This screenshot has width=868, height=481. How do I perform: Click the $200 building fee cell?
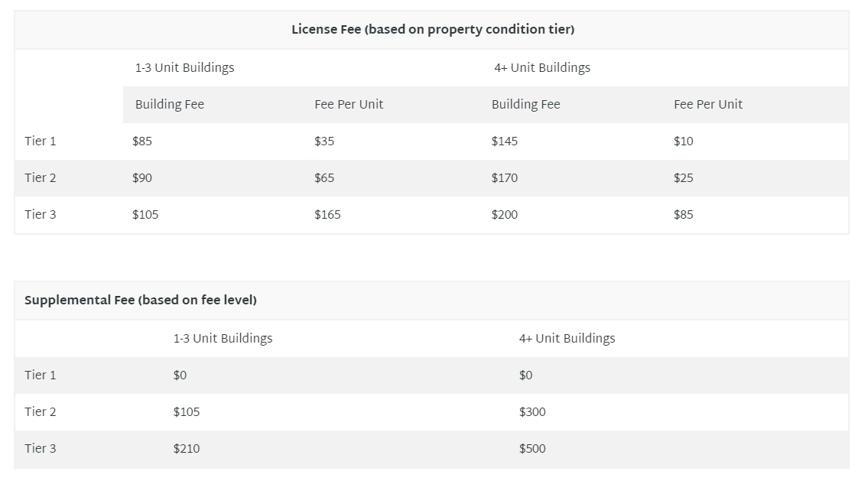pyautogui.click(x=505, y=215)
